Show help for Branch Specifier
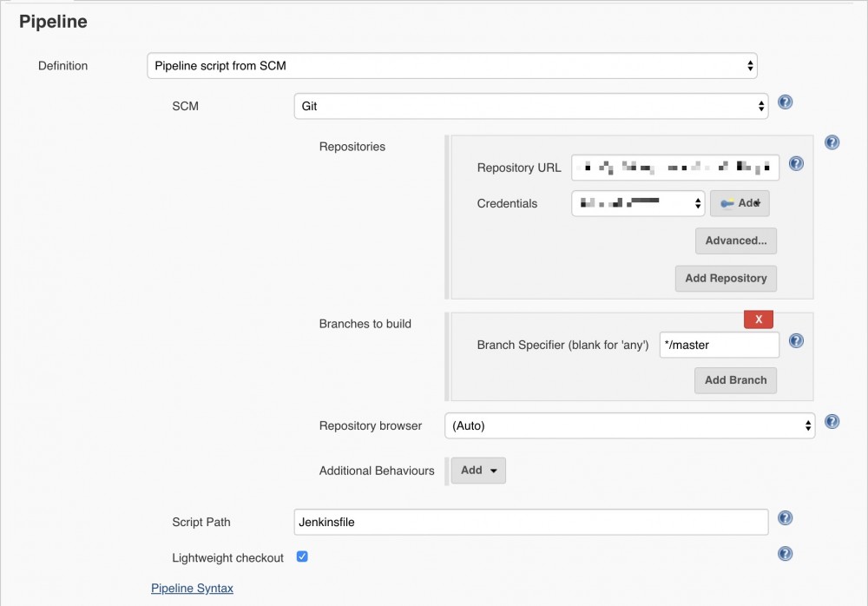 [x=795, y=341]
